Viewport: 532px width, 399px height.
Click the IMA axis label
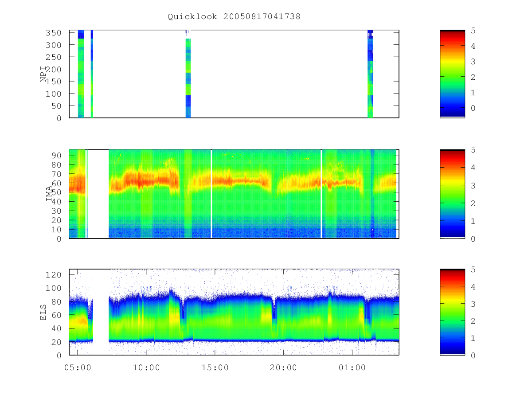[50, 194]
